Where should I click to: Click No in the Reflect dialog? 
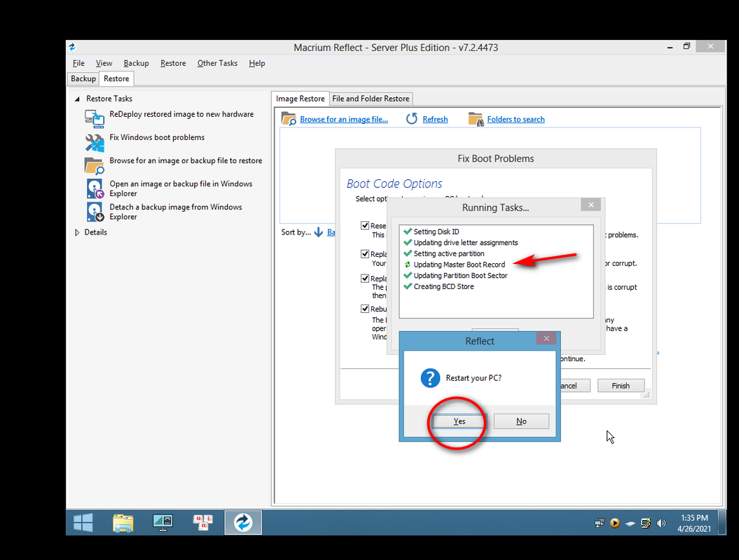520,421
